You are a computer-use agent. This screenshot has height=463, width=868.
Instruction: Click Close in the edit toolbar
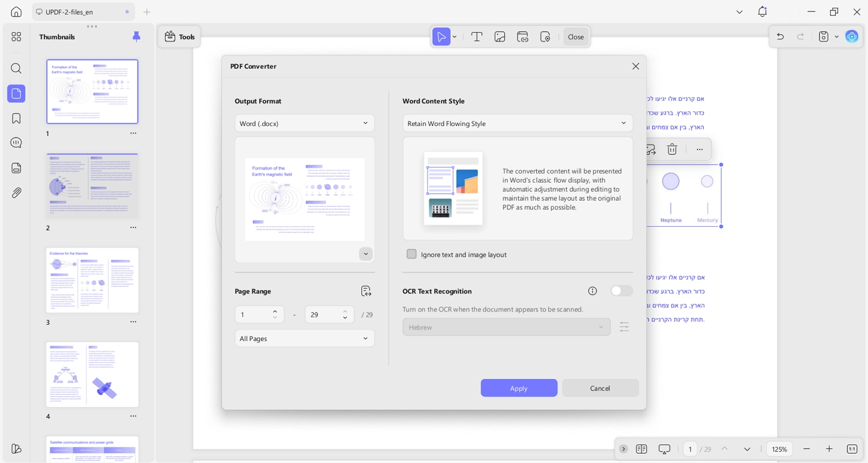576,37
